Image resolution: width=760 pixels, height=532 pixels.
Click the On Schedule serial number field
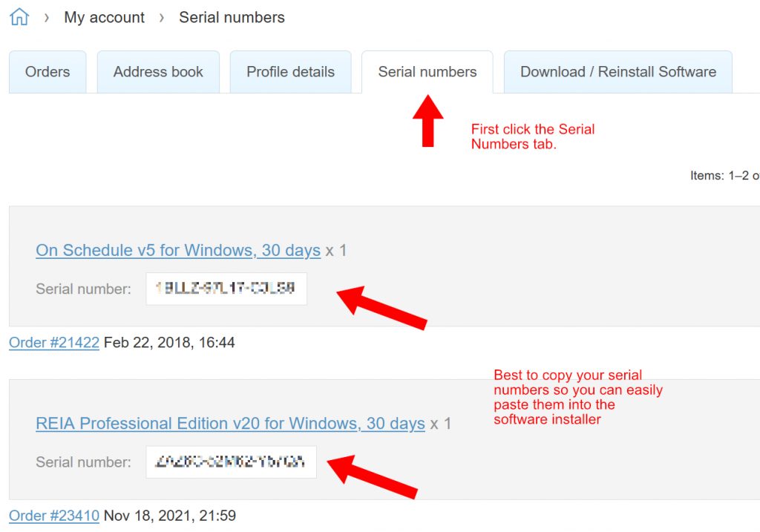pos(226,289)
